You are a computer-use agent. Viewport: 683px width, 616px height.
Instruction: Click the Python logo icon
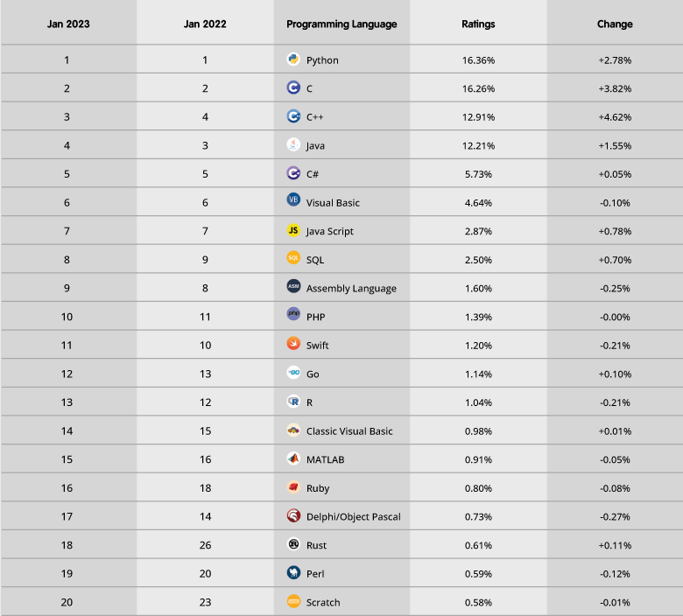[293, 59]
